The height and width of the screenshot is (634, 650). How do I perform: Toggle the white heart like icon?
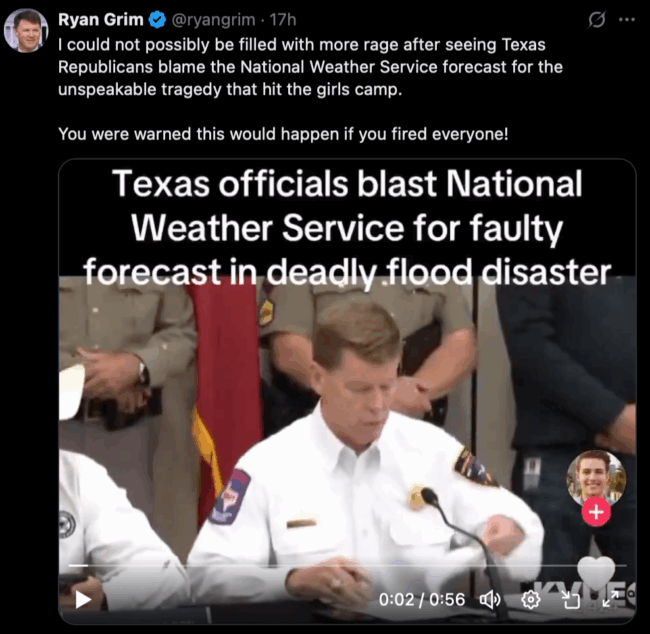click(596, 573)
